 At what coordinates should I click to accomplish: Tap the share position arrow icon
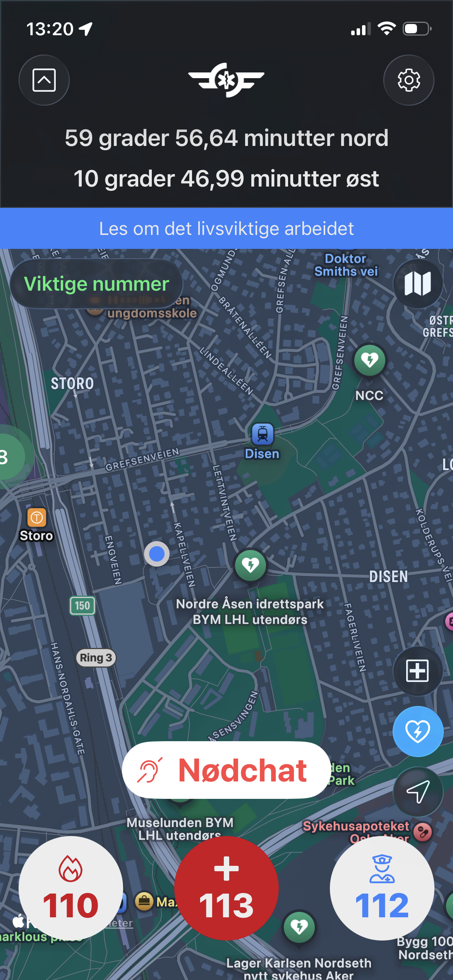(x=44, y=80)
